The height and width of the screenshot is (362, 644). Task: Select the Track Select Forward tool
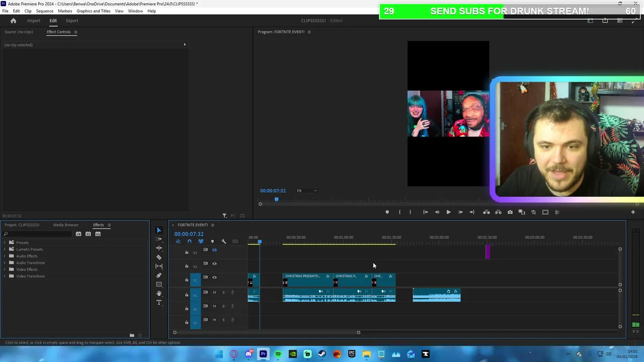pyautogui.click(x=159, y=239)
